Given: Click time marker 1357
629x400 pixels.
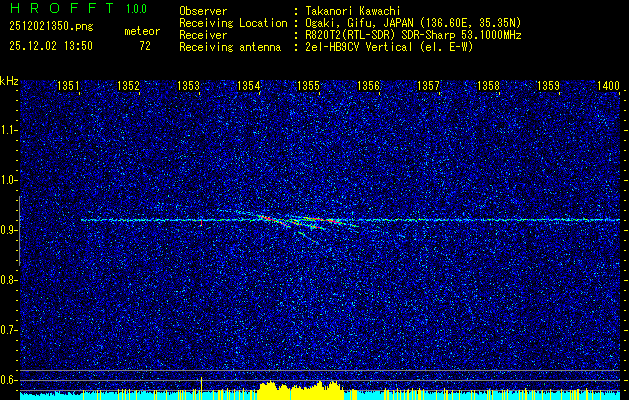Looking at the screenshot, I should point(428,86).
